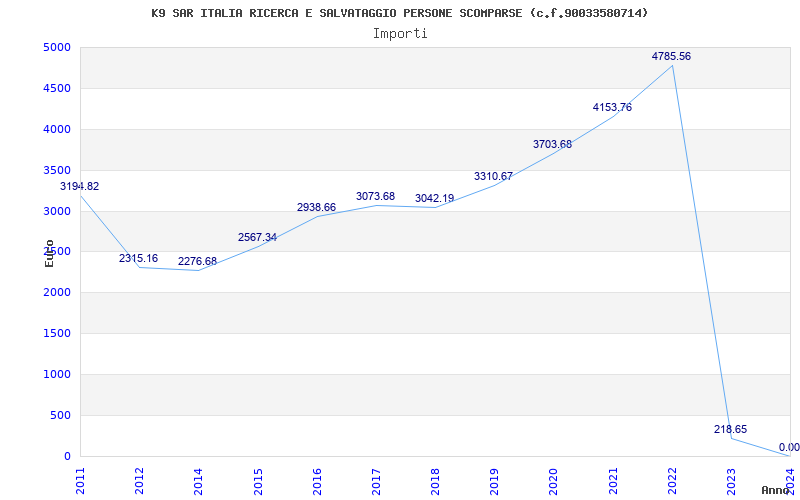The image size is (800, 500).
Task: Click the 2018 x-axis year label
Action: (x=435, y=481)
